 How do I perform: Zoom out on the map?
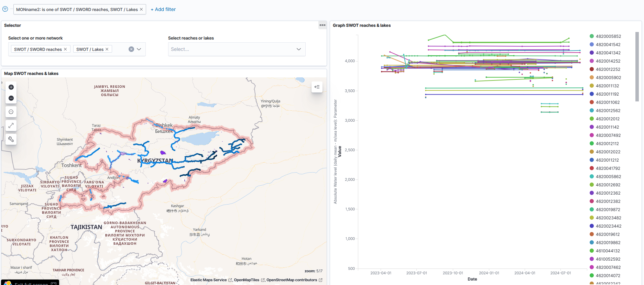11,98
